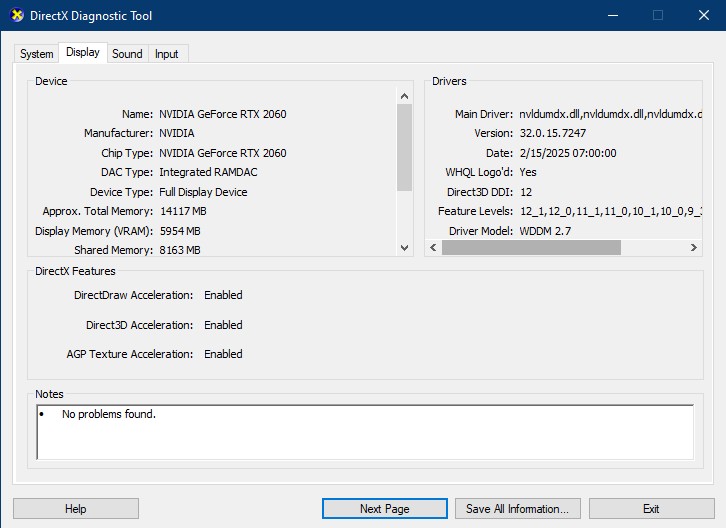Minimize the DirectX Diagnostic Tool window
This screenshot has height=528, width=726.
click(612, 16)
